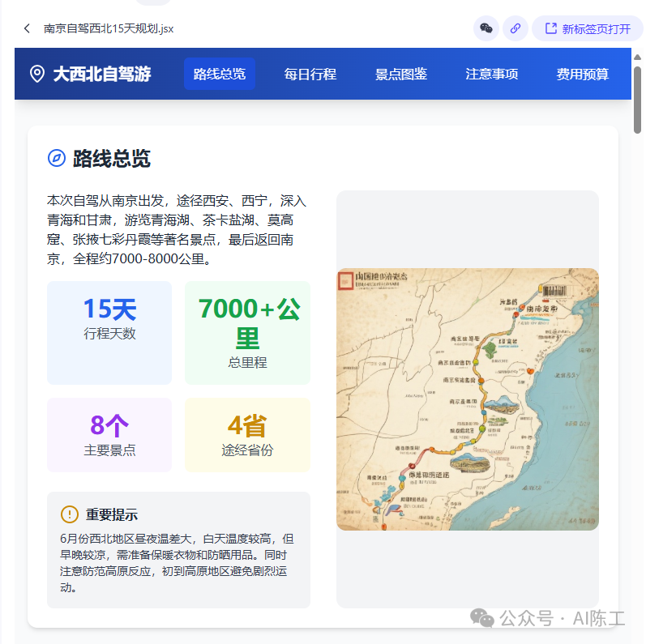Click the copy link icon
Screen dimensions: 646x644
coord(515,28)
